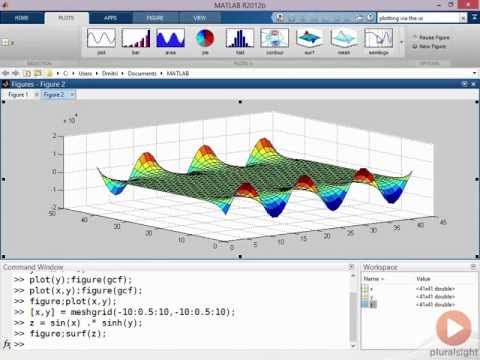Viewport: 480px width, 360px height.
Task: Click the 'plot(x,y);figure(gcf);' command line
Action: [x=86, y=291]
